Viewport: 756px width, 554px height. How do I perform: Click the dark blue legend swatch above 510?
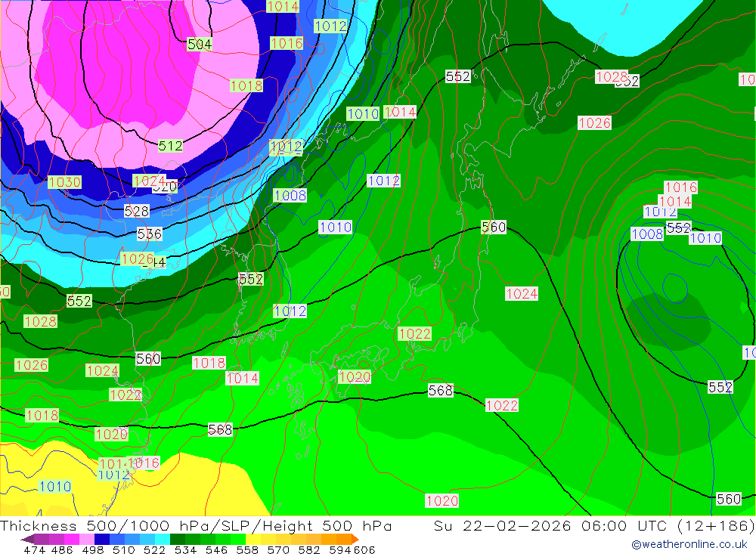click(102, 539)
